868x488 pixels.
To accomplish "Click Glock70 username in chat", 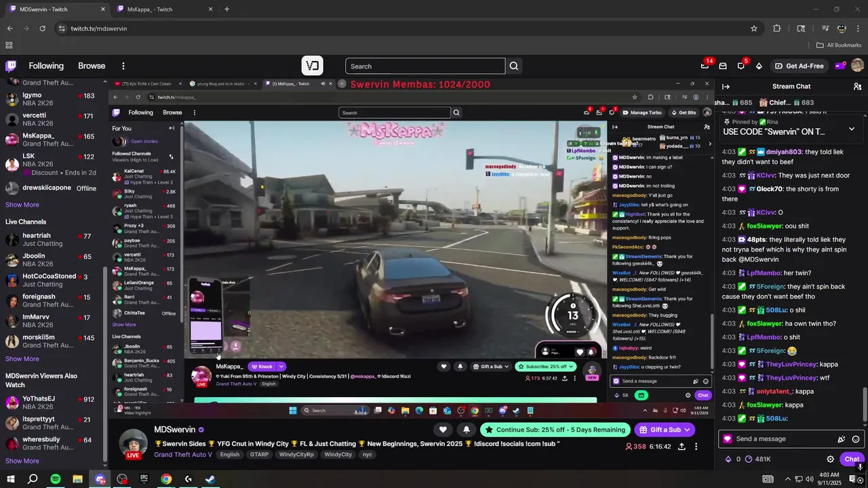I will (769, 189).
